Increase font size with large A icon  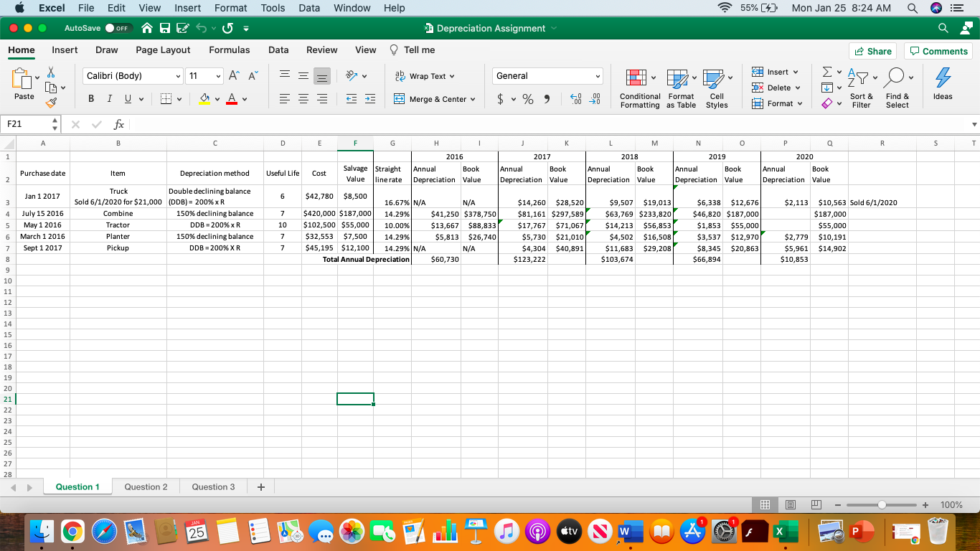pyautogui.click(x=235, y=76)
